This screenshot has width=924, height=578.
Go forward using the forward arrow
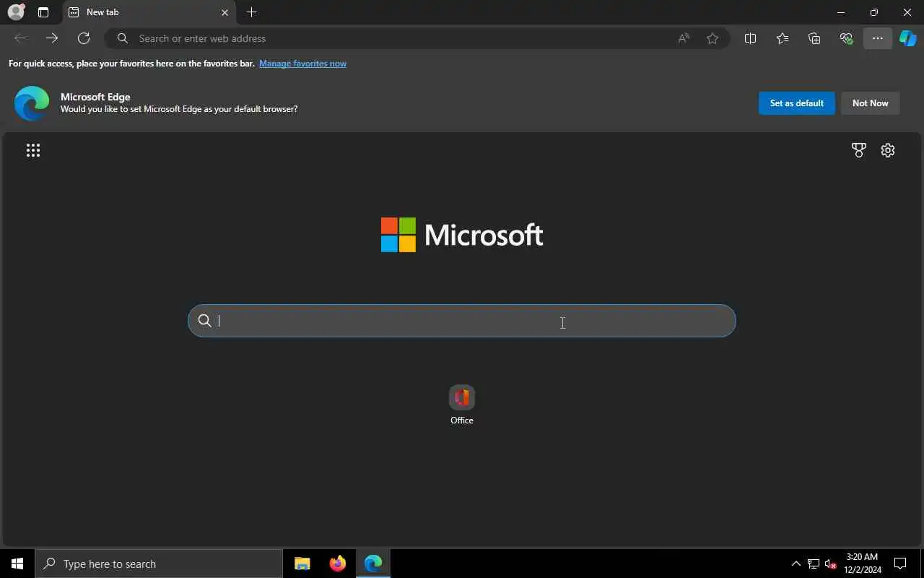click(x=52, y=38)
